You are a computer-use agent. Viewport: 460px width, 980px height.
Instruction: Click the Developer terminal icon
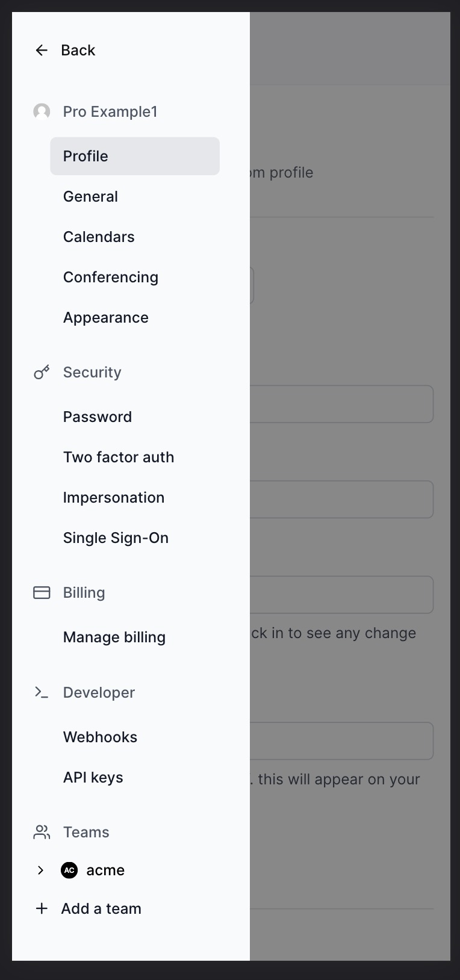click(42, 692)
